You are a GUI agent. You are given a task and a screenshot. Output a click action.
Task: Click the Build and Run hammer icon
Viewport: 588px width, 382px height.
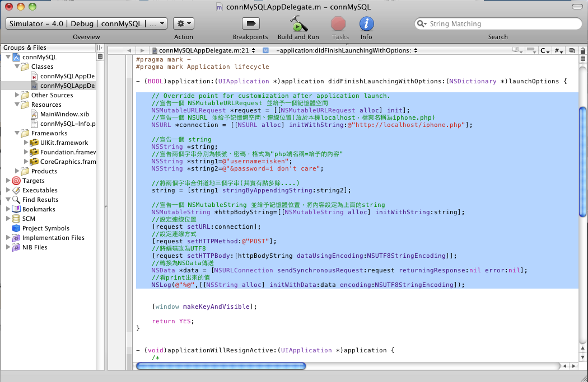coord(298,24)
